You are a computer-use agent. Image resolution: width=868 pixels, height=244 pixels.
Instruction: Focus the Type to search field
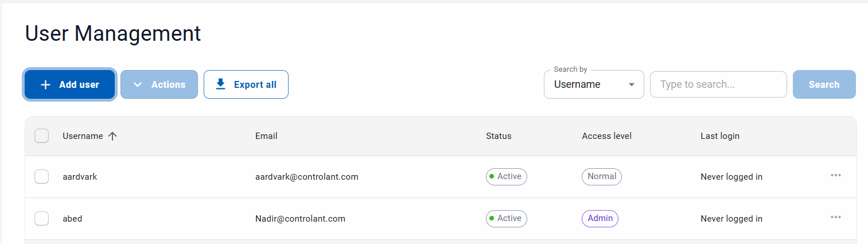718,85
